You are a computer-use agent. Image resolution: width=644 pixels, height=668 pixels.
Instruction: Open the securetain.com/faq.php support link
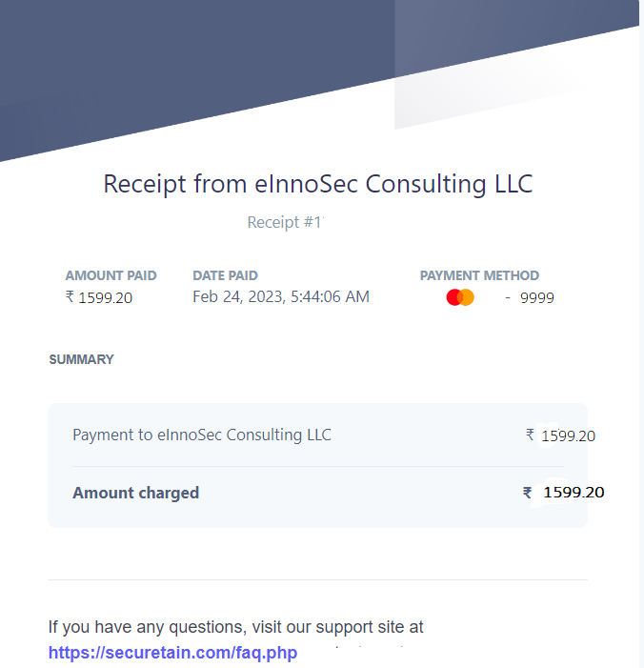[172, 653]
